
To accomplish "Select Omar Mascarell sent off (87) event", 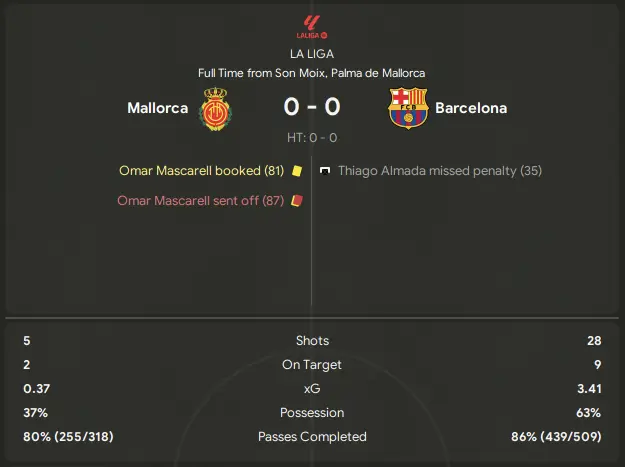I will click(200, 200).
